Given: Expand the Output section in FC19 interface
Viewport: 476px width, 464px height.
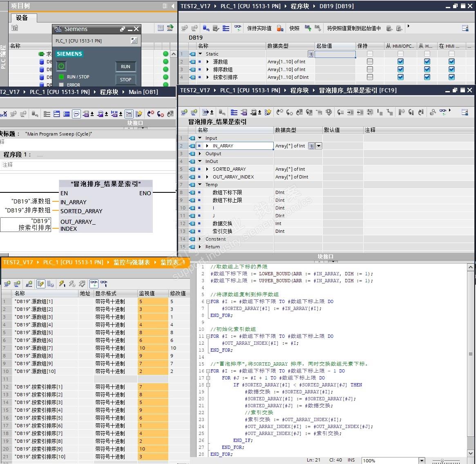Looking at the screenshot, I should [x=200, y=154].
